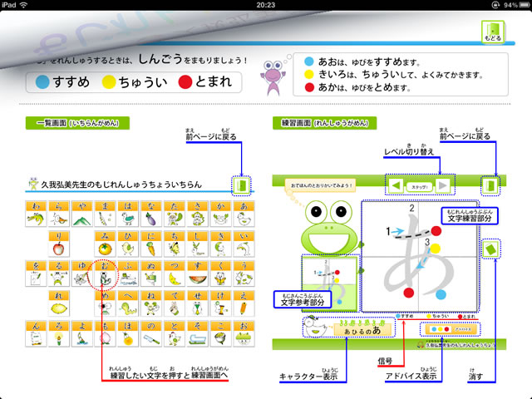Click the large あ writing practice area
This screenshot has width=532, height=399.
419,256
